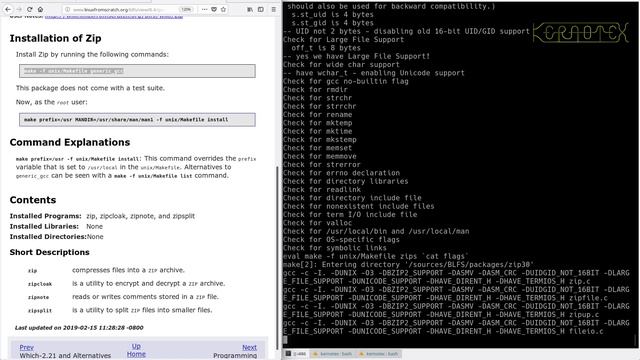
Task: Click the zipnote entry in descriptions
Action: (x=38, y=298)
